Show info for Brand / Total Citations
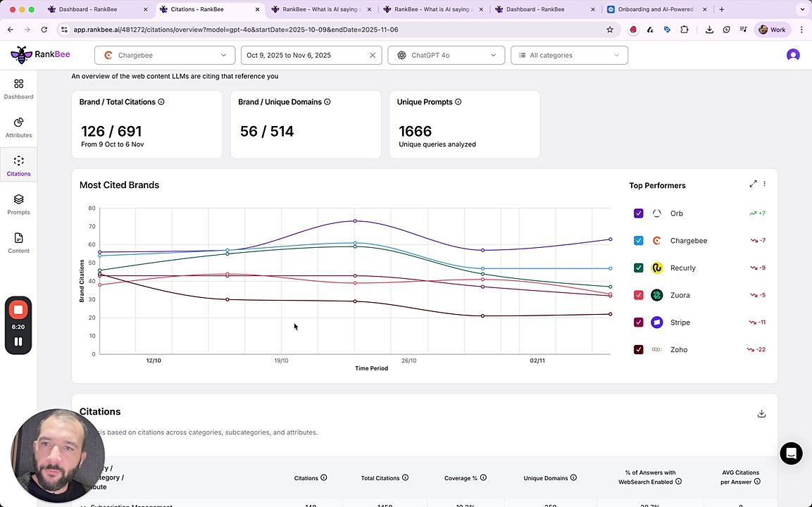 pos(161,102)
